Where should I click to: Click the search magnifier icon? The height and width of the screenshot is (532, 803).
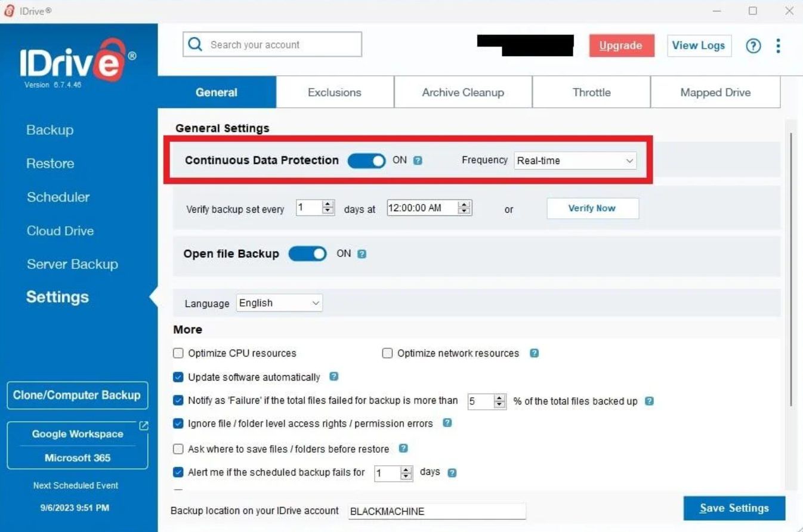click(x=195, y=45)
